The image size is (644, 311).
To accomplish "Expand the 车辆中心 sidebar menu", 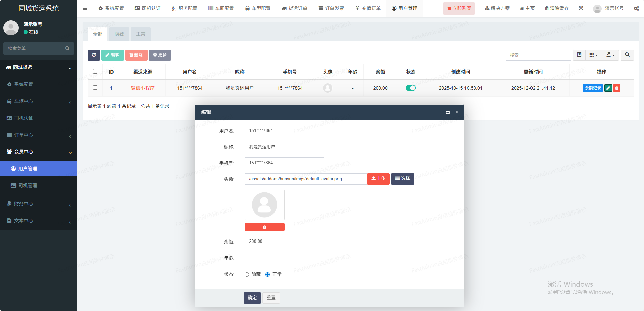I will pyautogui.click(x=39, y=101).
